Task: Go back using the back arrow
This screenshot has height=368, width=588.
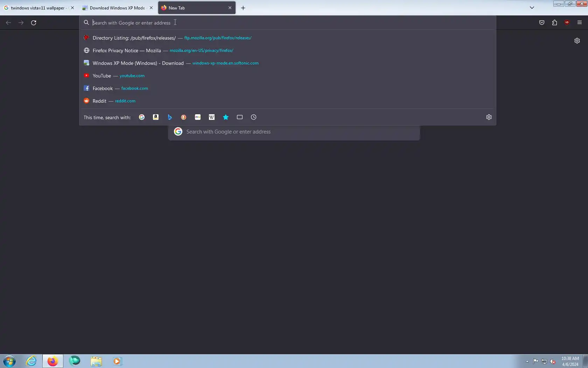Action: pos(8,22)
